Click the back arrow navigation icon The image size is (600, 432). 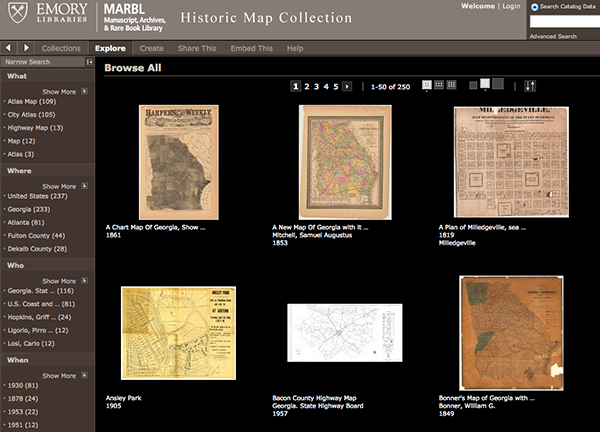point(8,47)
